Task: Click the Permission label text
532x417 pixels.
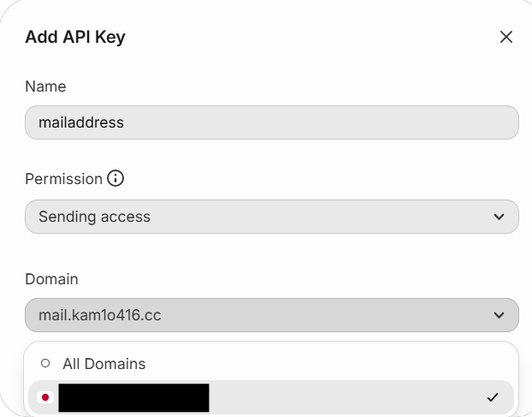Action: click(x=63, y=179)
